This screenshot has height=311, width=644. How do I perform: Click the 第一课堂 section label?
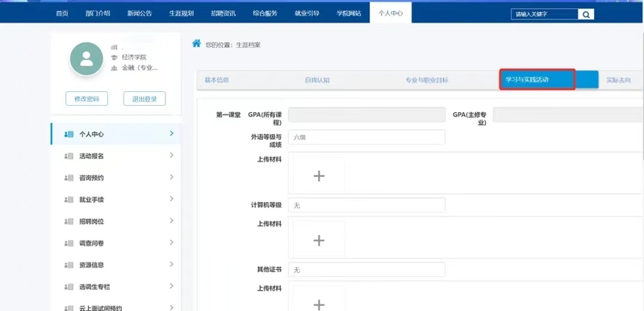coord(228,115)
